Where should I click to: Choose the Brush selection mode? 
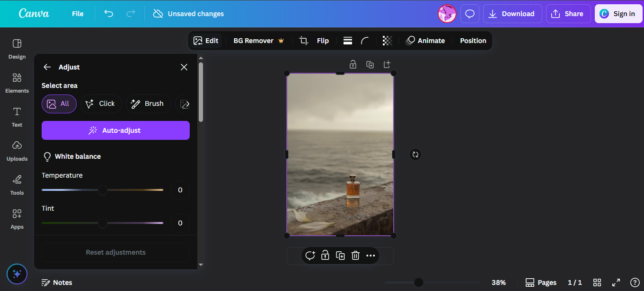pyautogui.click(x=147, y=104)
